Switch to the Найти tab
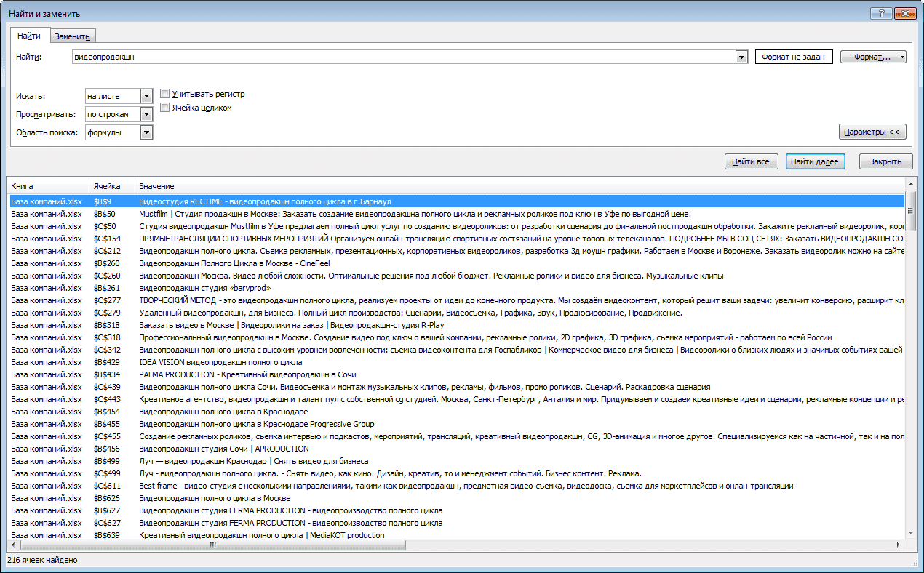924x573 pixels. click(x=29, y=35)
